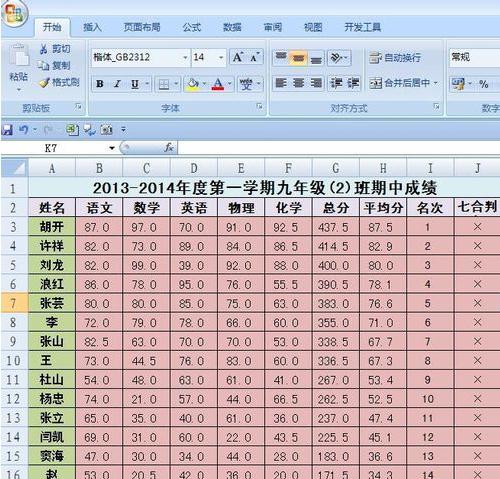
Task: Toggle Italic formatting
Action: [117, 84]
